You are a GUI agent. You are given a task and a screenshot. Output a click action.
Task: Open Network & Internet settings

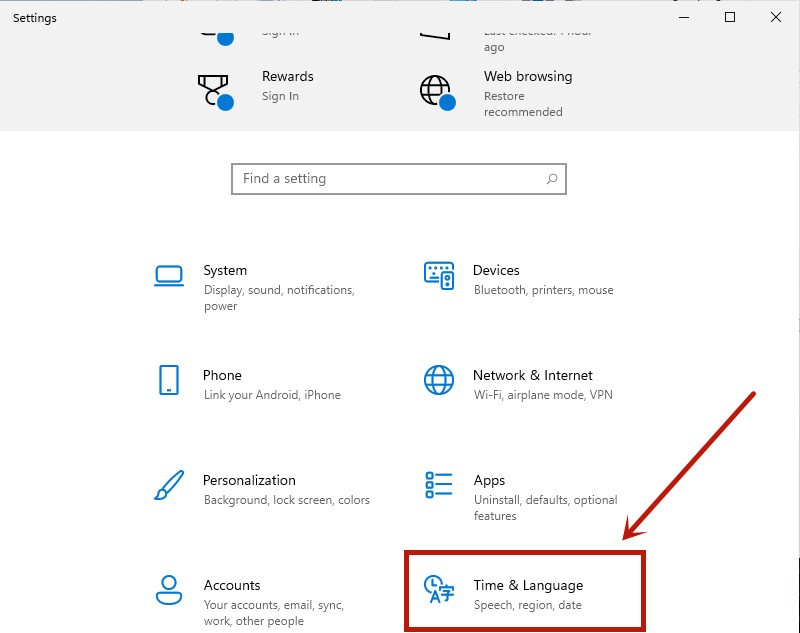pos(532,375)
